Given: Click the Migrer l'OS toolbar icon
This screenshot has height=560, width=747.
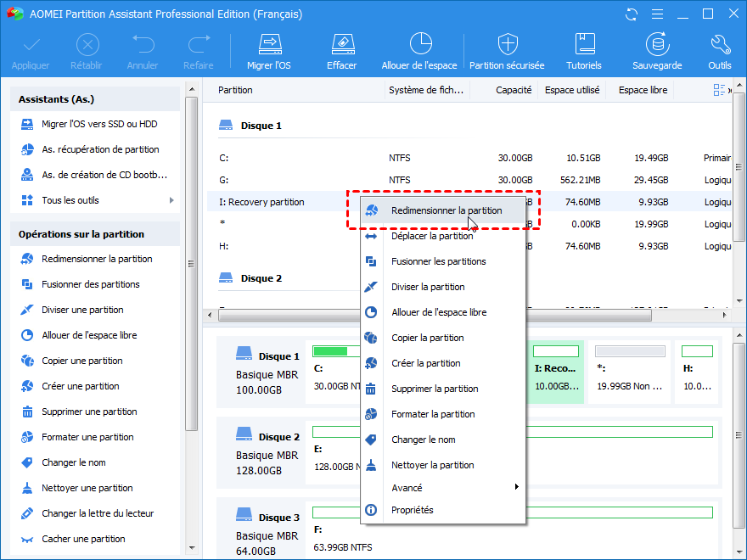Looking at the screenshot, I should coord(268,45).
